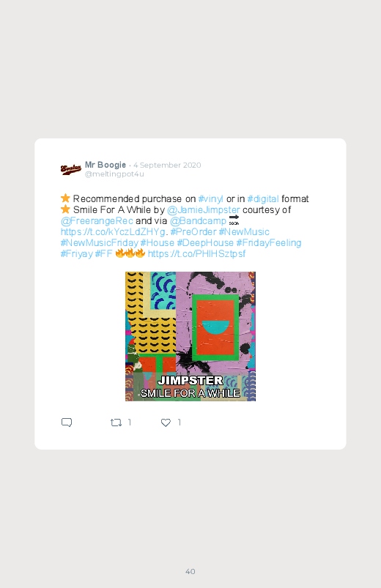Click the SOON arrow emoji
The height and width of the screenshot is (588, 381).
pyautogui.click(x=234, y=220)
